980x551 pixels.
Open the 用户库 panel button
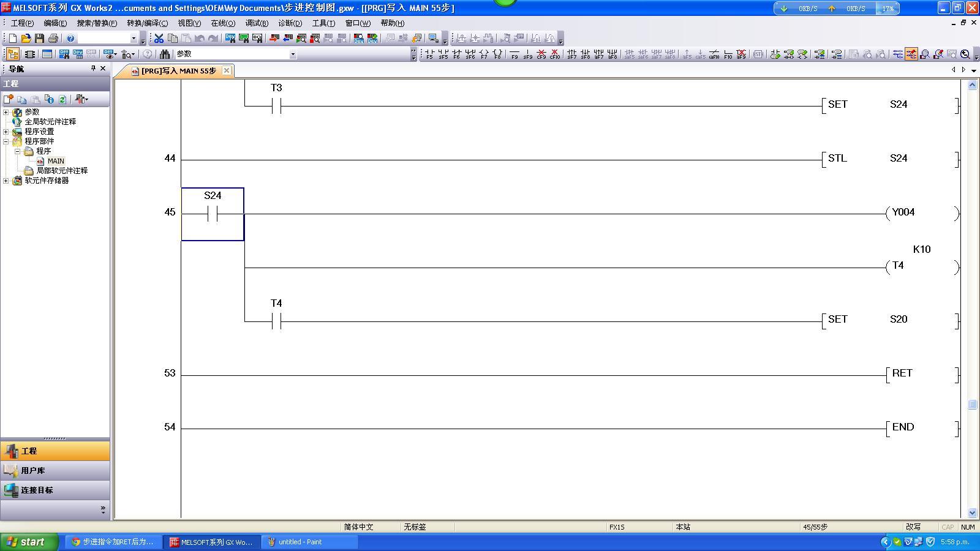point(32,471)
